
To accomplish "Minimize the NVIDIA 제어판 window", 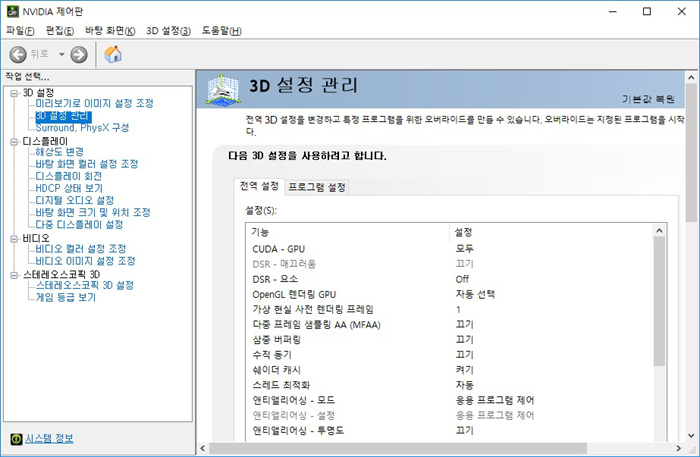I will (612, 12).
